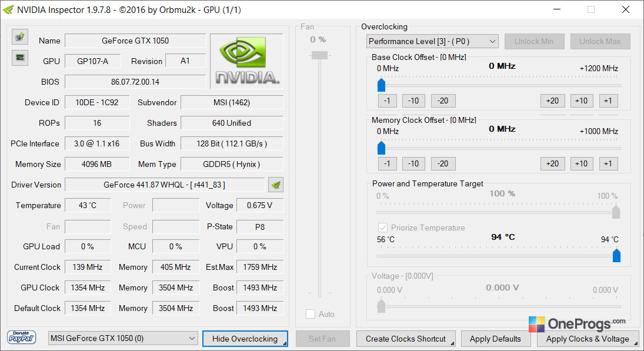Click the Set Fan button
Viewport: 644px width, 351px height.
pos(322,339)
